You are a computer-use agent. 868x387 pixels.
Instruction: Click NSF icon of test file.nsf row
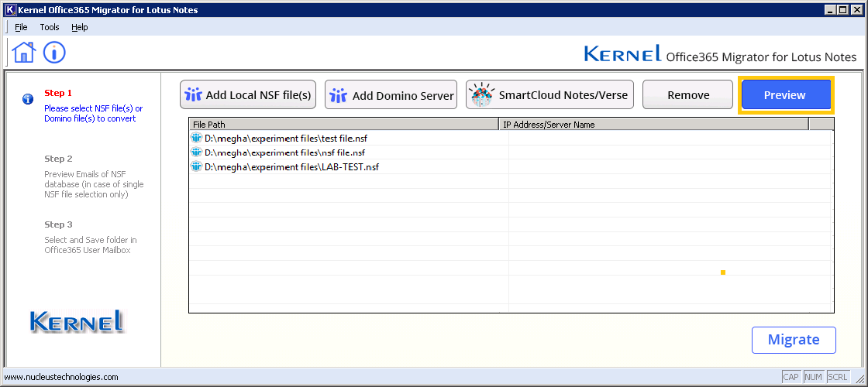(x=197, y=138)
